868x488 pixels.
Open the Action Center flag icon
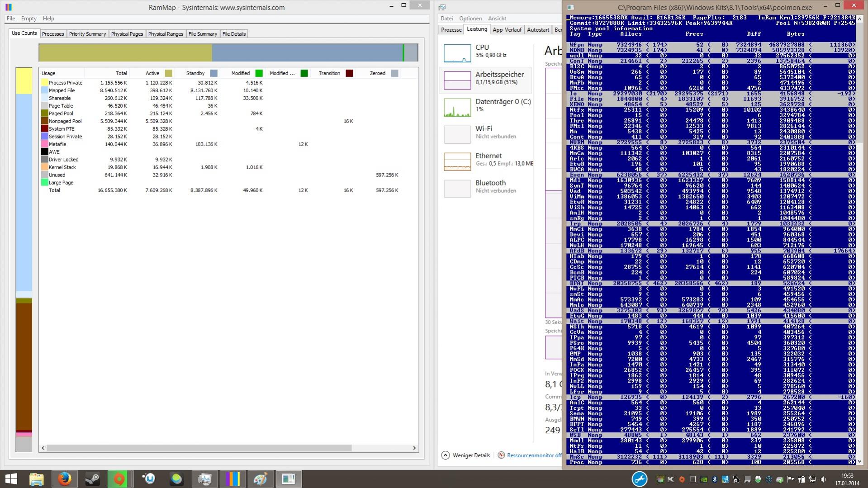click(x=791, y=479)
